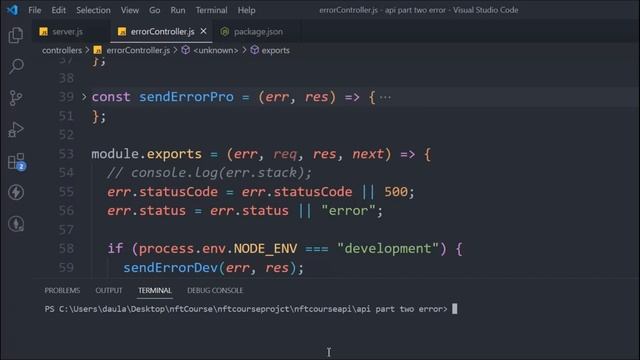Open the Search view in activity bar
This screenshot has width=640, height=360.
click(x=16, y=66)
